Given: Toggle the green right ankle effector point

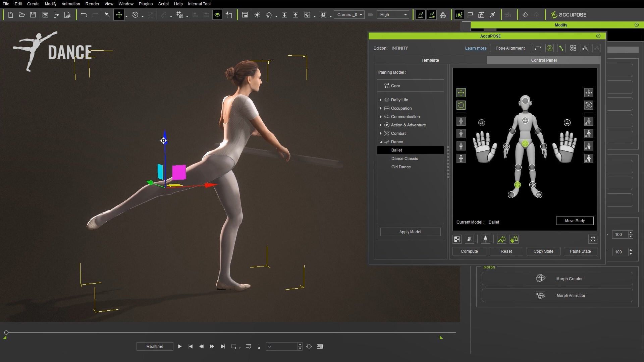Looking at the screenshot, I should [518, 185].
